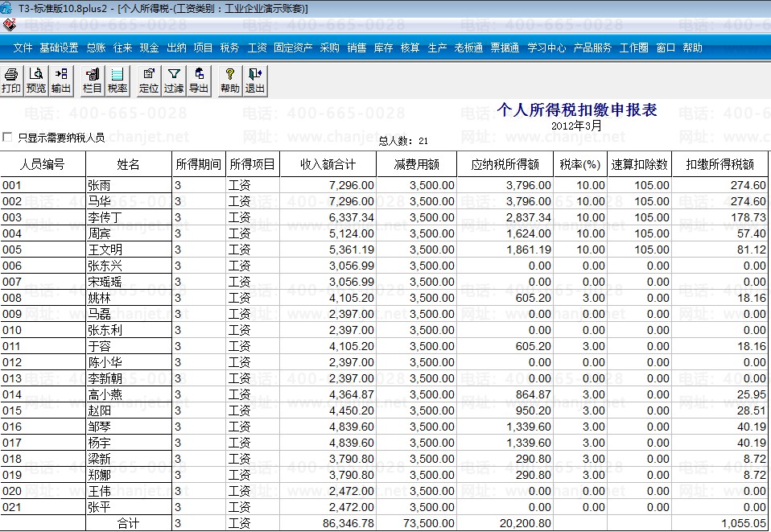The image size is (771, 532).
Task: Open the 文件 (File) menu
Action: tap(23, 48)
